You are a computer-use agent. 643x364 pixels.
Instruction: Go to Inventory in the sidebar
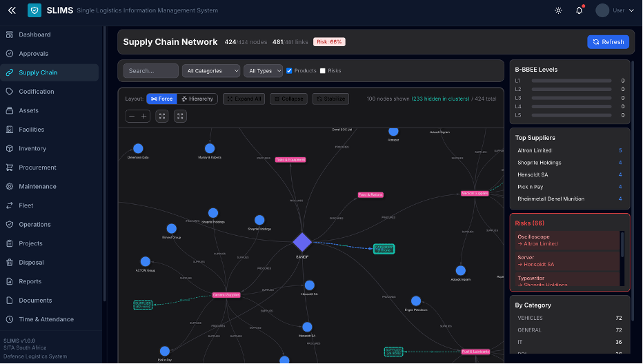[x=33, y=148]
